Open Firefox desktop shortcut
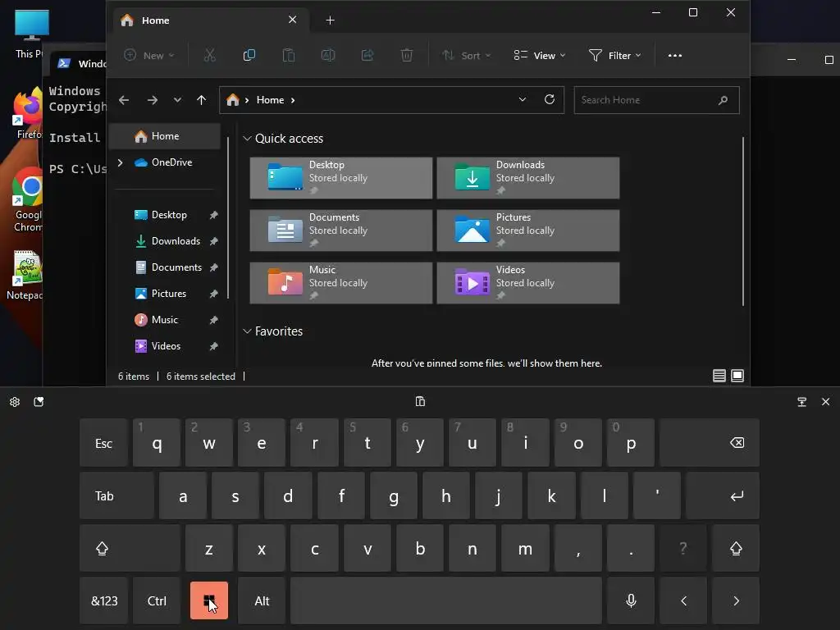Viewport: 840px width, 630px height. point(28,113)
